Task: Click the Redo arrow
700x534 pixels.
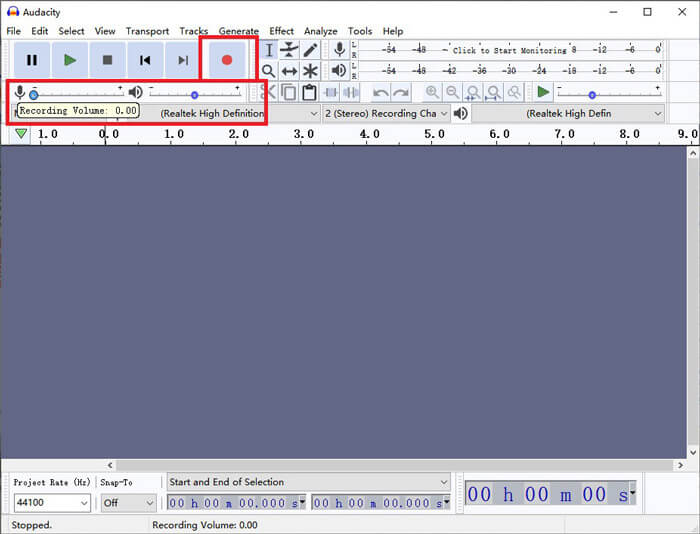Action: point(401,92)
